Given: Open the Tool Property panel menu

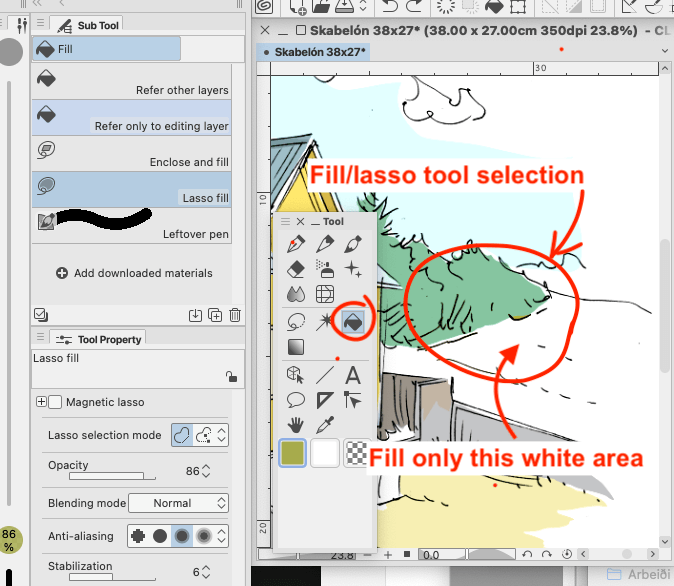Looking at the screenshot, I should [40, 336].
